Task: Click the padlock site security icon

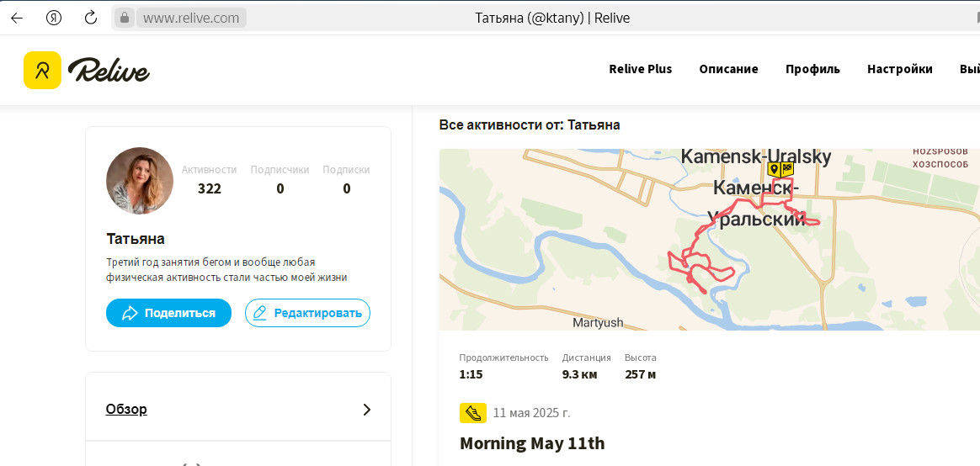Action: [125, 18]
